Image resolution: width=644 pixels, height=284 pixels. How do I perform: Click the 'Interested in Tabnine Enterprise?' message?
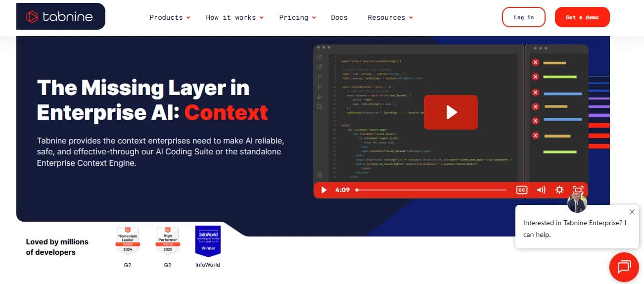coord(575,229)
